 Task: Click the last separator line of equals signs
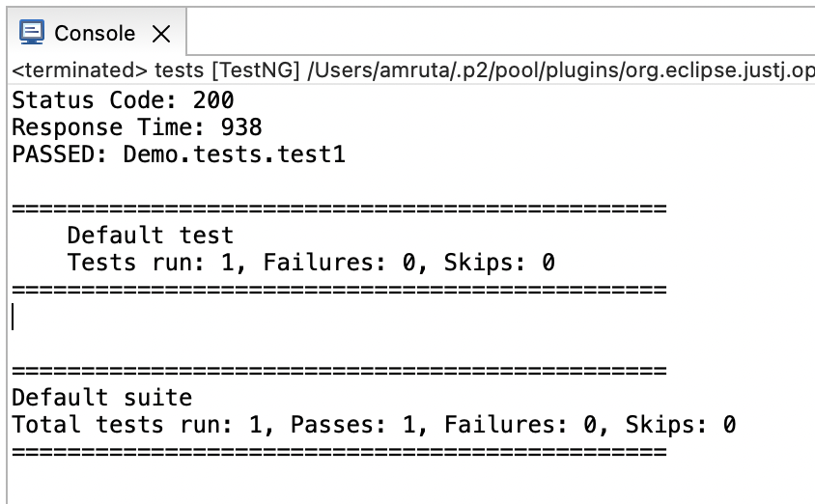(338, 451)
